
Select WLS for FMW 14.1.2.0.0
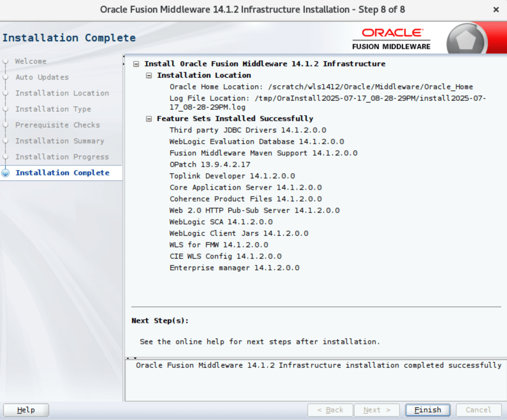click(219, 245)
